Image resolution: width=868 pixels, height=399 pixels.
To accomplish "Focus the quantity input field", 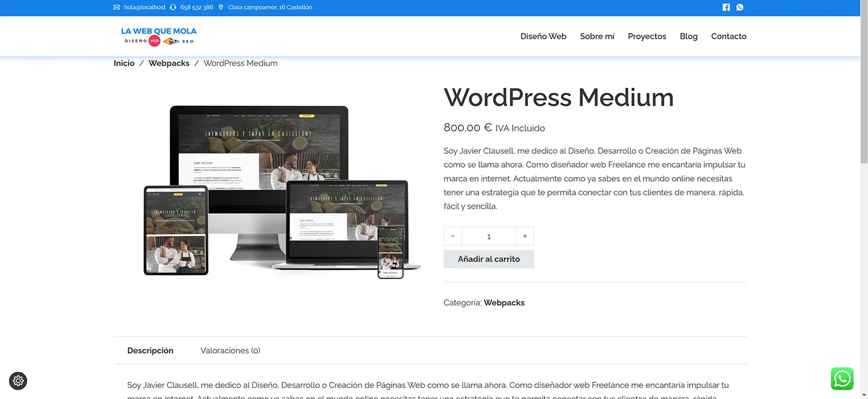I will click(488, 236).
